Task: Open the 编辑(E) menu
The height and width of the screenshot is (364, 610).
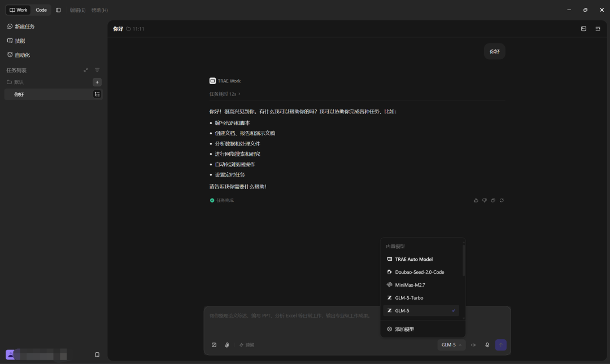Action: point(77,10)
